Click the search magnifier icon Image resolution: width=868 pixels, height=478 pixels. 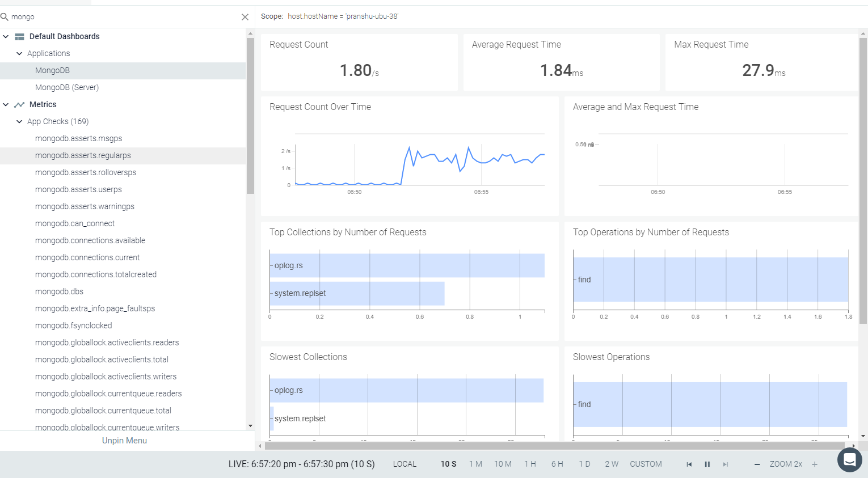tap(5, 17)
